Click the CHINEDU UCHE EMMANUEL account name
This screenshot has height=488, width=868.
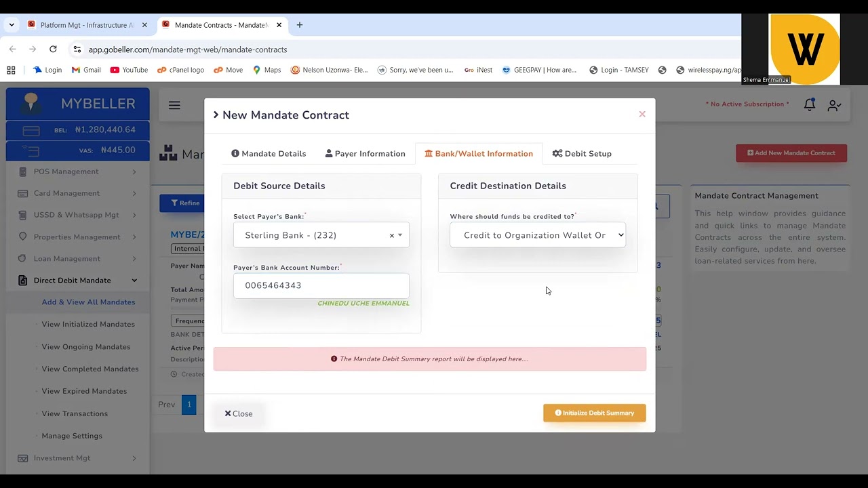pos(363,303)
